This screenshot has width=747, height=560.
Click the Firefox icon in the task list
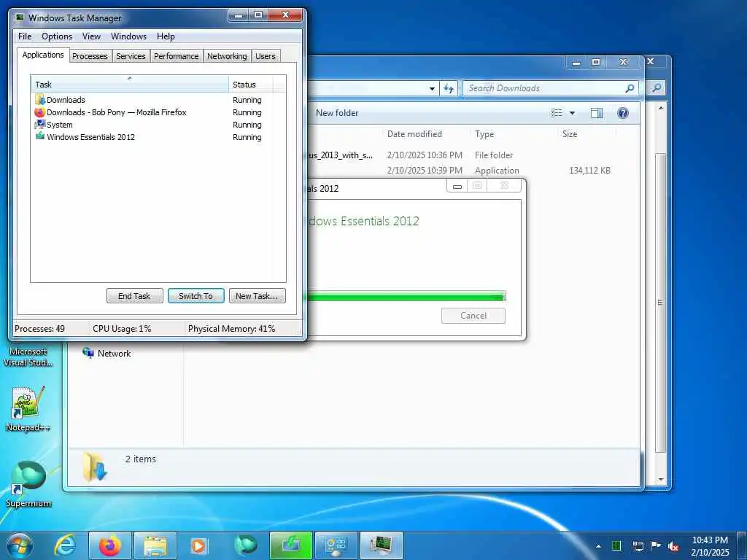pos(39,112)
